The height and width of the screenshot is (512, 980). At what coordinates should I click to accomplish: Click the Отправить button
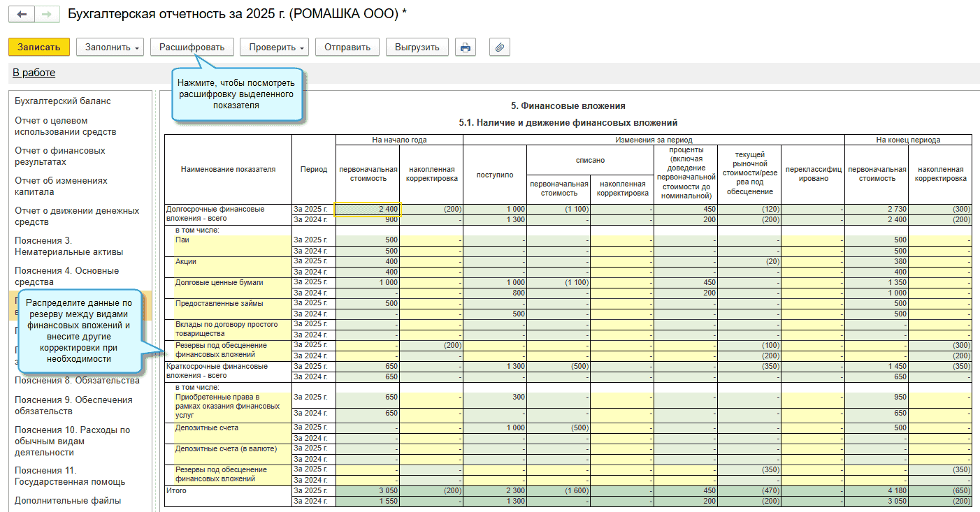pos(347,47)
